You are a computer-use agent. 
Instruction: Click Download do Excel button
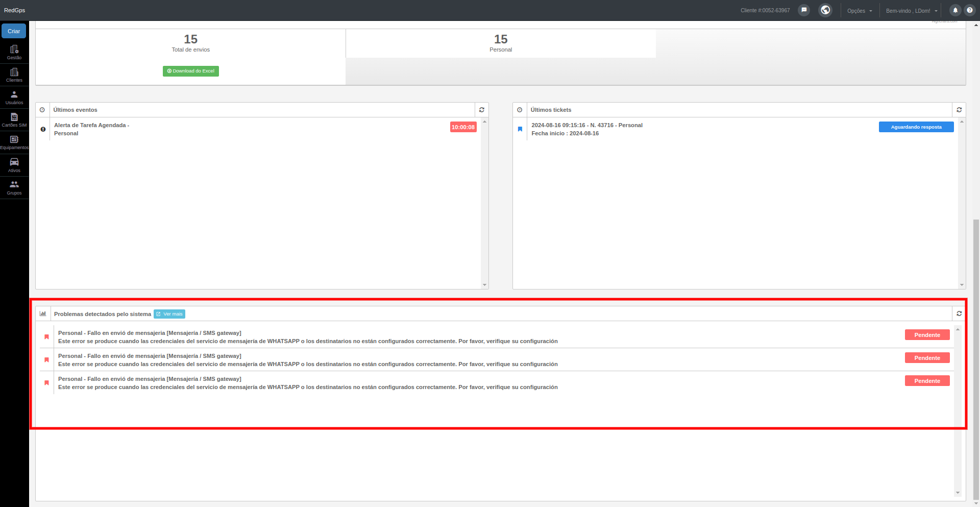(191, 71)
